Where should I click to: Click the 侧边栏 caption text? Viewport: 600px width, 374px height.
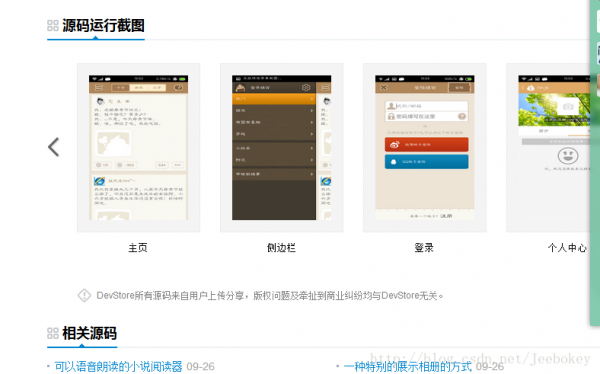pos(281,248)
